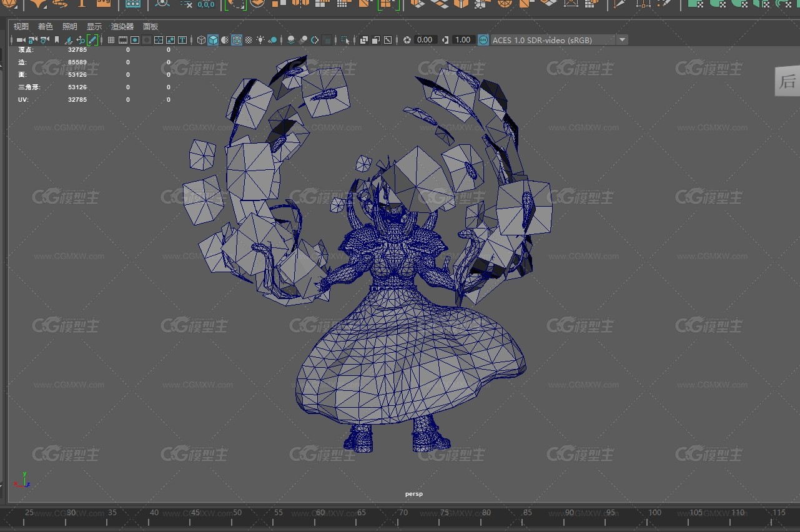Toggle X-Ray Active Components icon
The width and height of the screenshot is (800, 532).
[x=376, y=40]
